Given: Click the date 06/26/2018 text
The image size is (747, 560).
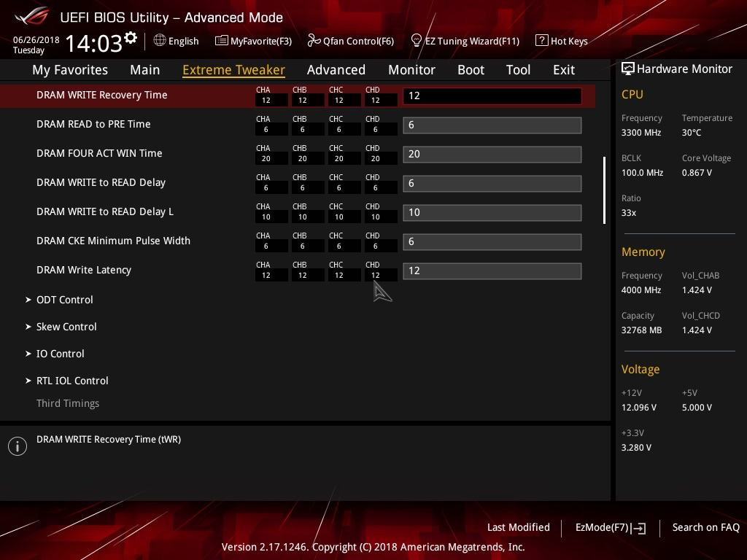Looking at the screenshot, I should tap(36, 39).
